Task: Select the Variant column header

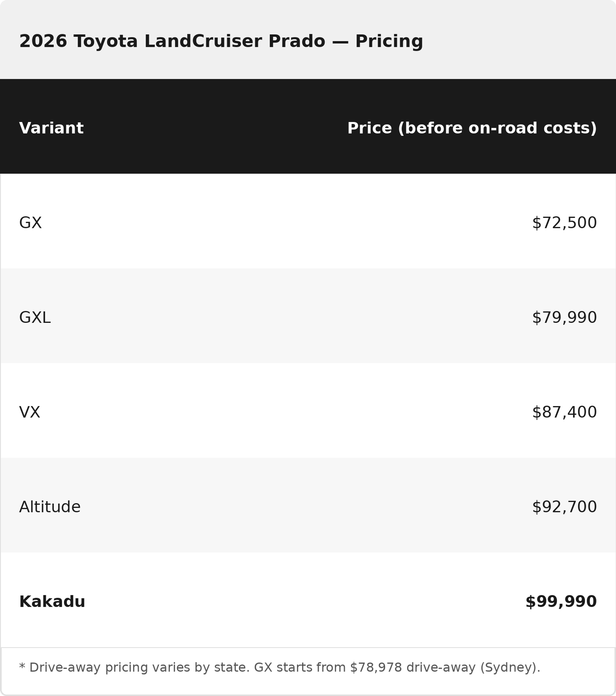Action: click(51, 128)
